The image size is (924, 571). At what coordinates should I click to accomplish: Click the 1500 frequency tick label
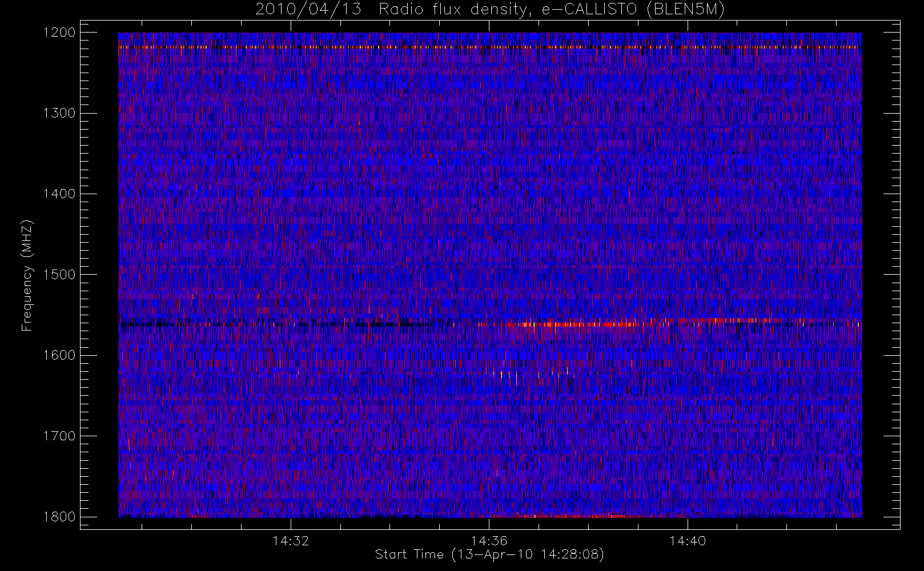(59, 275)
